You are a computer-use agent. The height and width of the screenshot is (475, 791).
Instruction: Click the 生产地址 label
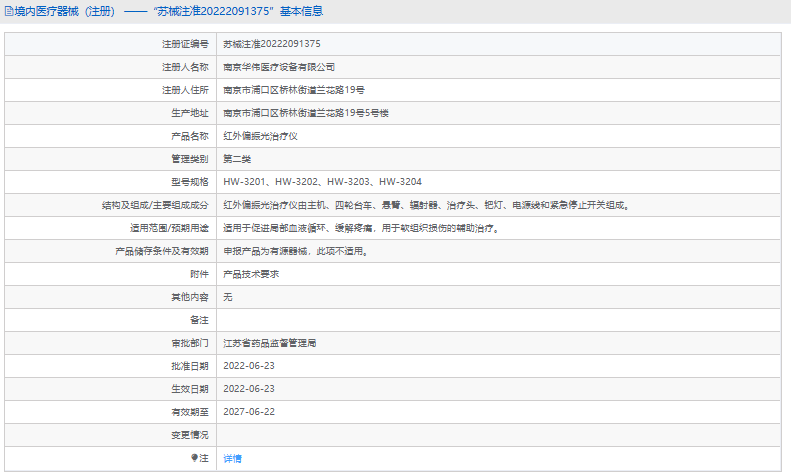(x=190, y=113)
